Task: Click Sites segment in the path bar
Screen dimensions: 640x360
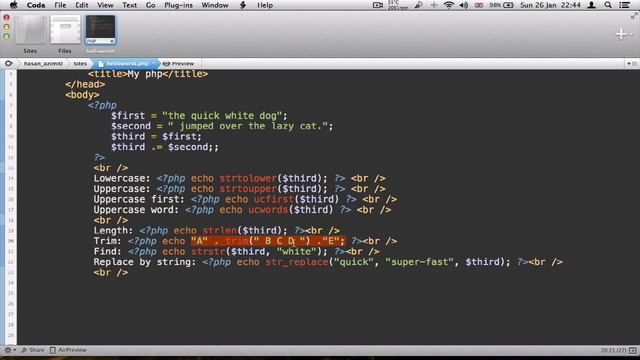Action: click(80, 64)
